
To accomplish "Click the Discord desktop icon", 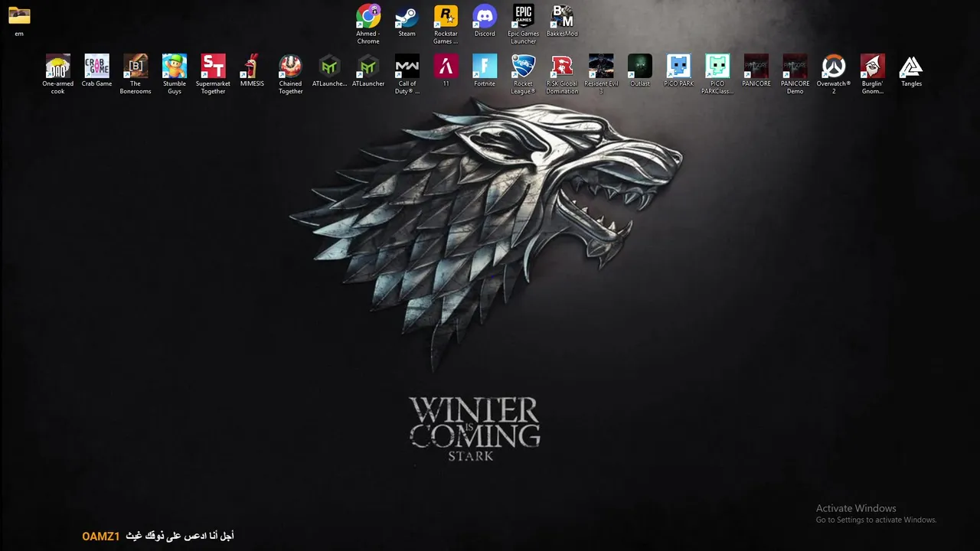I will click(x=485, y=16).
